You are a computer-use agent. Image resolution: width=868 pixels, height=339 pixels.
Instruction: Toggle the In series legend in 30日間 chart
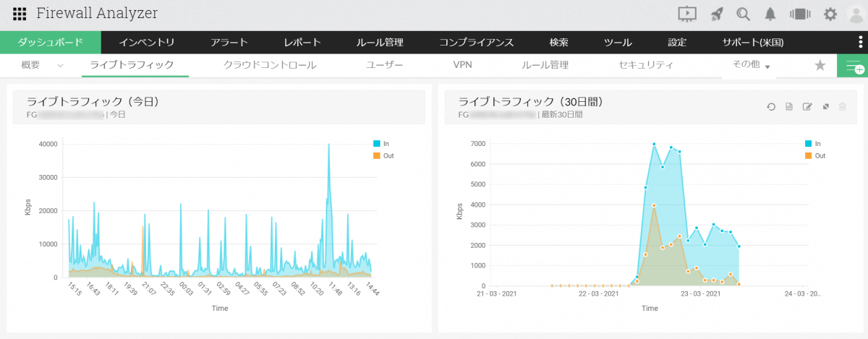(812, 143)
